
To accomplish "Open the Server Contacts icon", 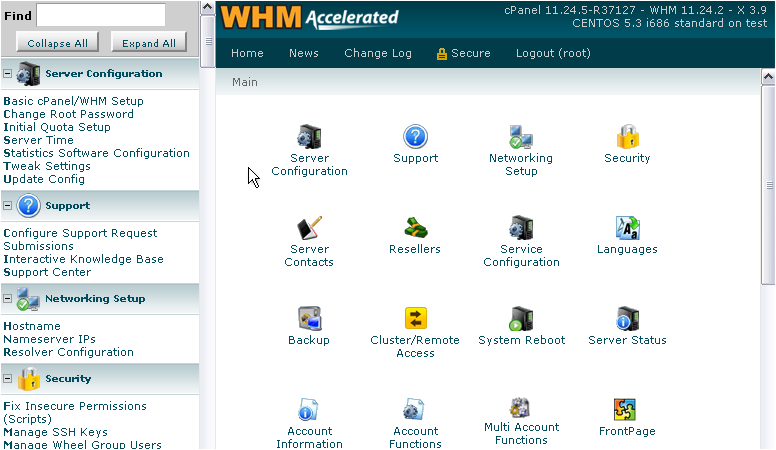I will [x=309, y=228].
